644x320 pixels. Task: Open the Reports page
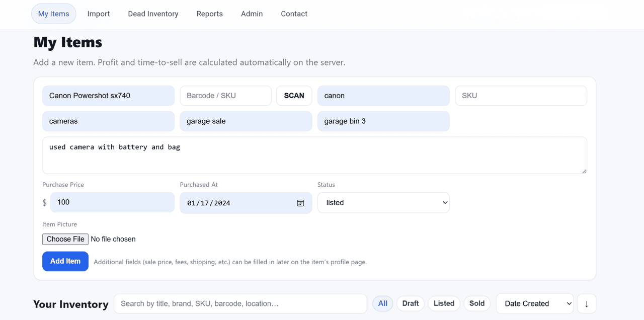[x=209, y=14]
